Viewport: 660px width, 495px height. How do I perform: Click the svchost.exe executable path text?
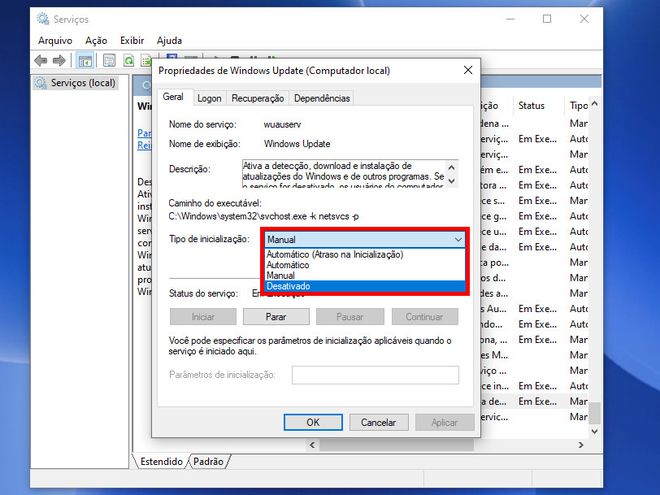point(263,216)
